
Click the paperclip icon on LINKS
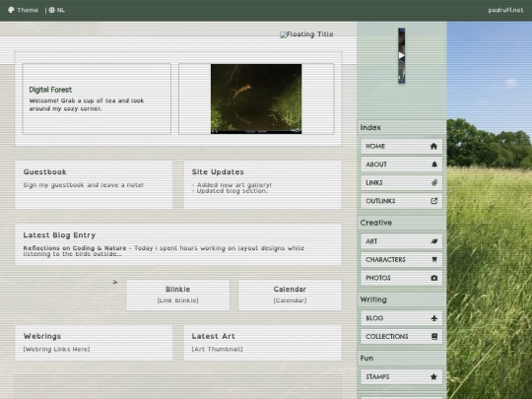point(434,183)
